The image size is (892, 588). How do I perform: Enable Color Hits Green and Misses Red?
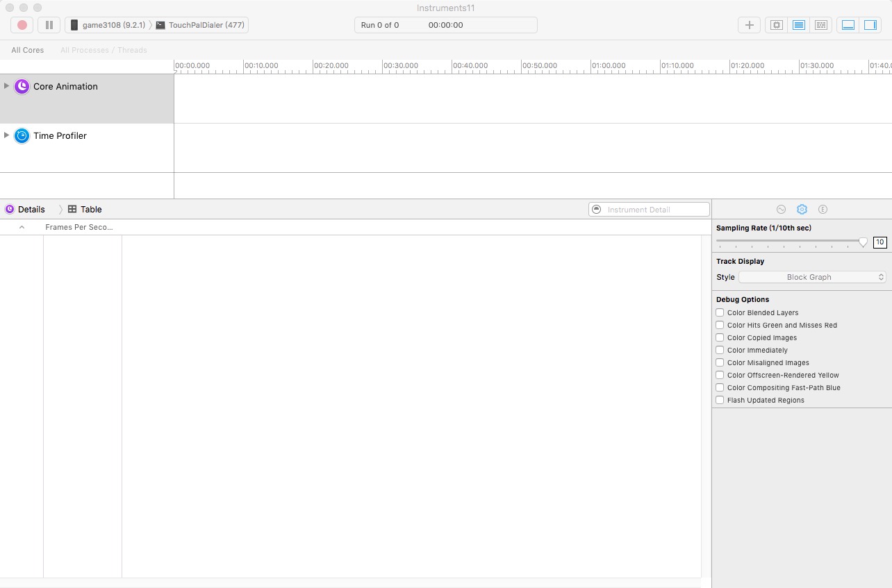coord(720,325)
